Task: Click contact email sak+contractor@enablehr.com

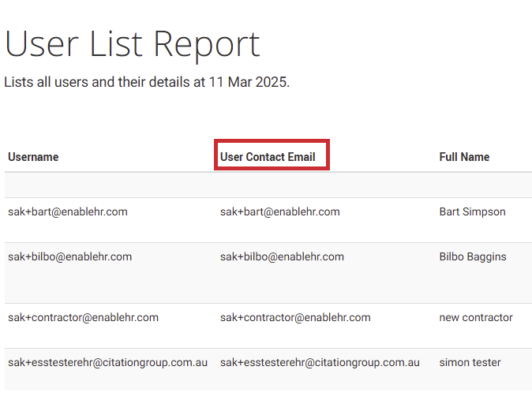Action: 295,318
